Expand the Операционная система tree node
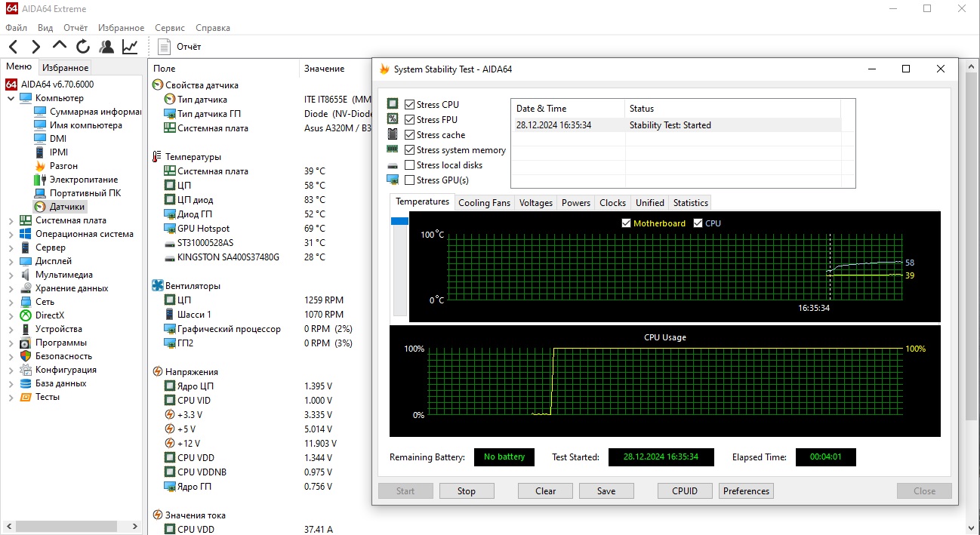Image resolution: width=980 pixels, height=535 pixels. click(11, 234)
